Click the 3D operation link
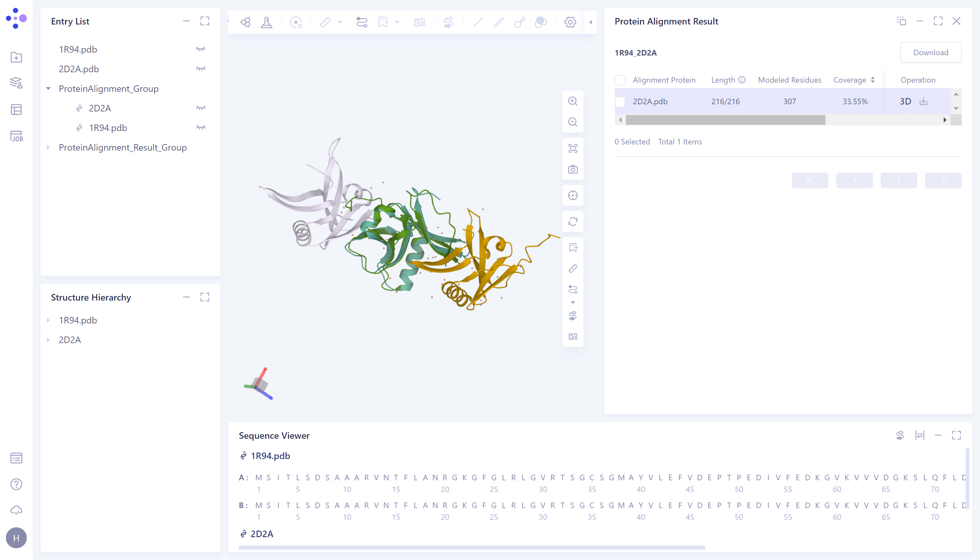This screenshot has width=980, height=560. coord(905,102)
